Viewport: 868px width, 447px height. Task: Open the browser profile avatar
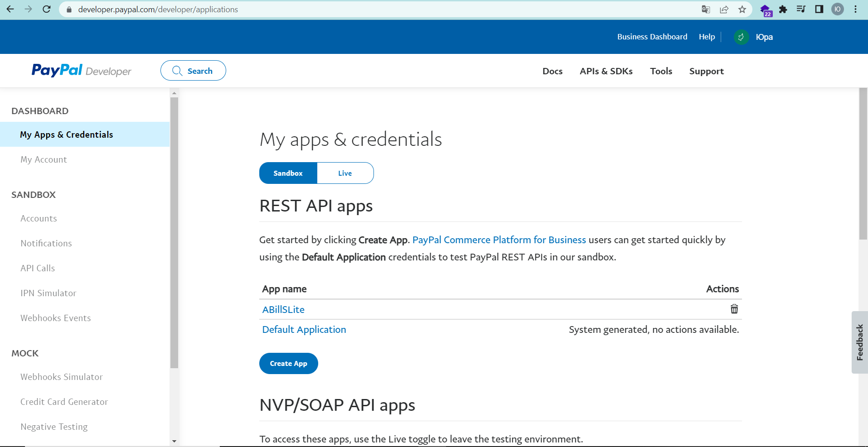[x=838, y=9]
